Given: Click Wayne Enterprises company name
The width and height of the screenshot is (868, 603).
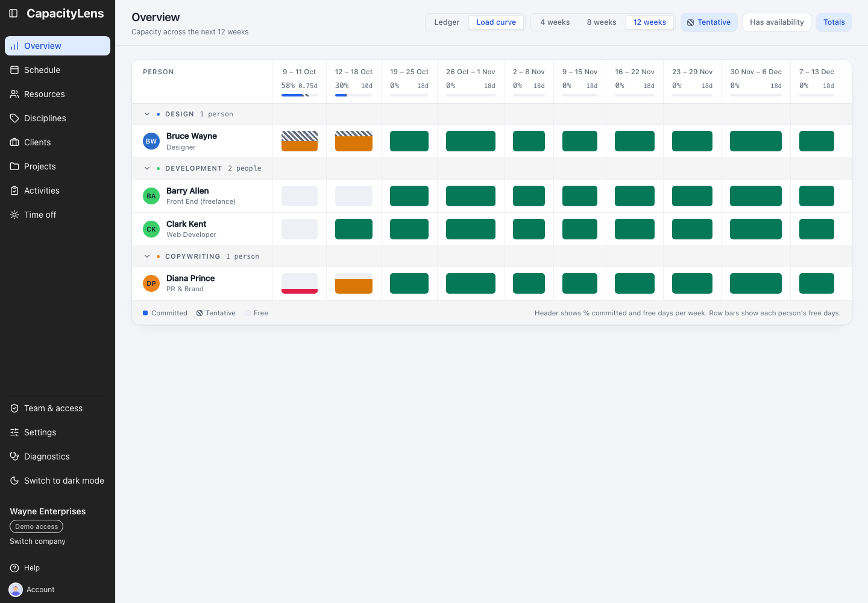Looking at the screenshot, I should 48,511.
